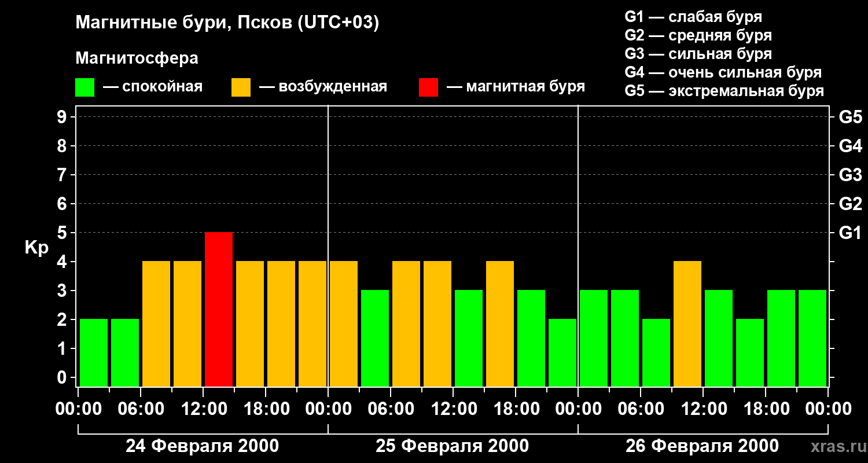Select the red Kp 5 bar on 24 February
868x463 pixels.
tap(219, 309)
